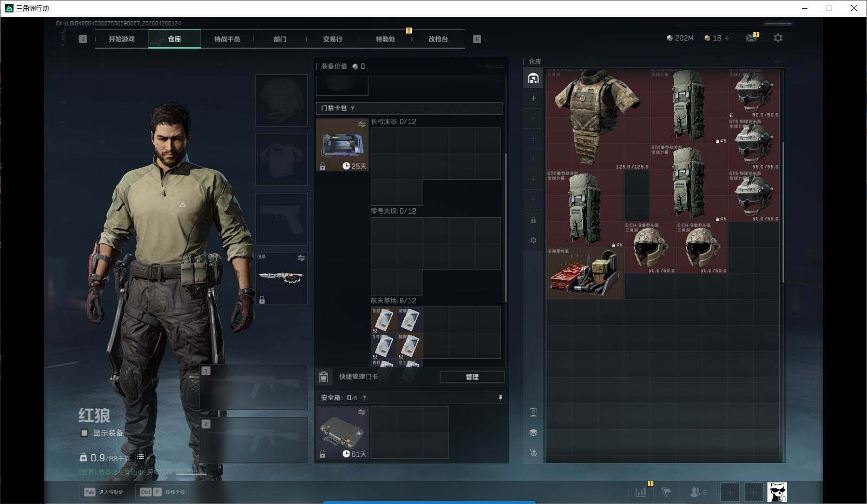Screen dimensions: 867x504
Task: Select the equipped knife slot
Action: (x=281, y=278)
